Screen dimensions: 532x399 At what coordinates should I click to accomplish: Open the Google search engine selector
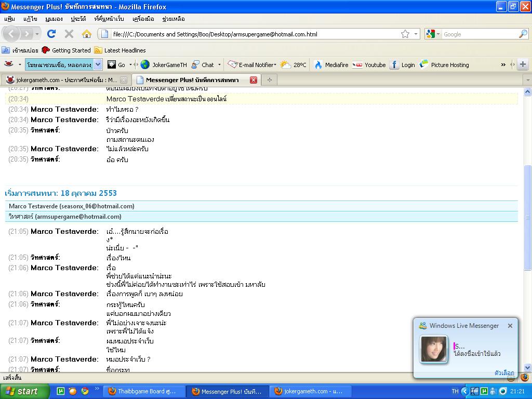[433, 34]
